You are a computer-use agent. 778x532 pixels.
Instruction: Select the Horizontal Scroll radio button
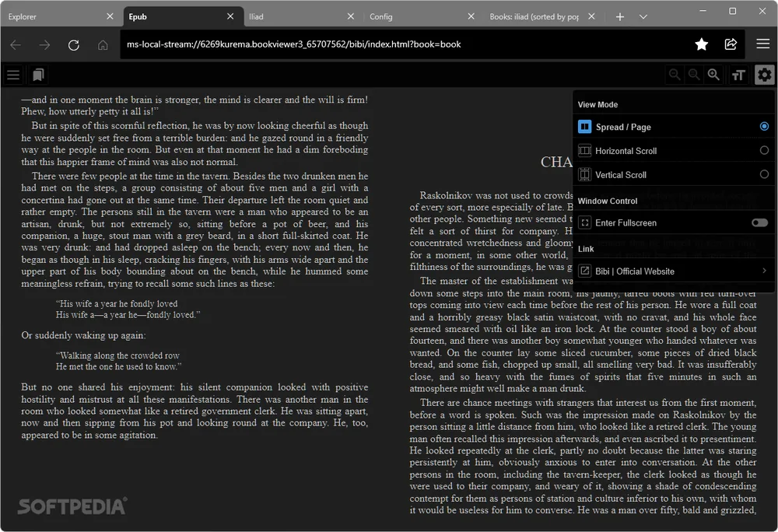tap(764, 150)
